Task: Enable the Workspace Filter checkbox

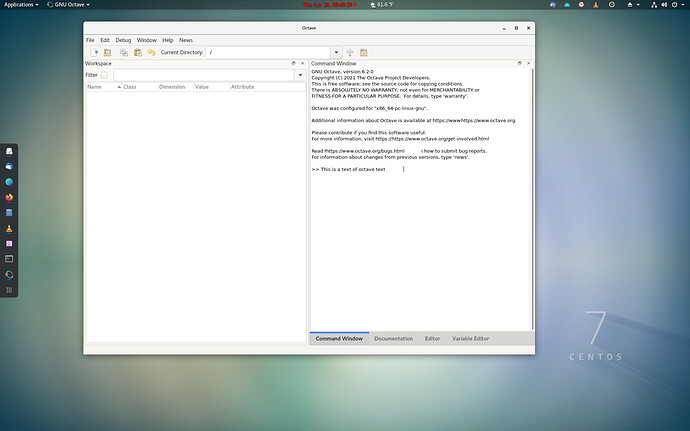Action: coord(104,75)
